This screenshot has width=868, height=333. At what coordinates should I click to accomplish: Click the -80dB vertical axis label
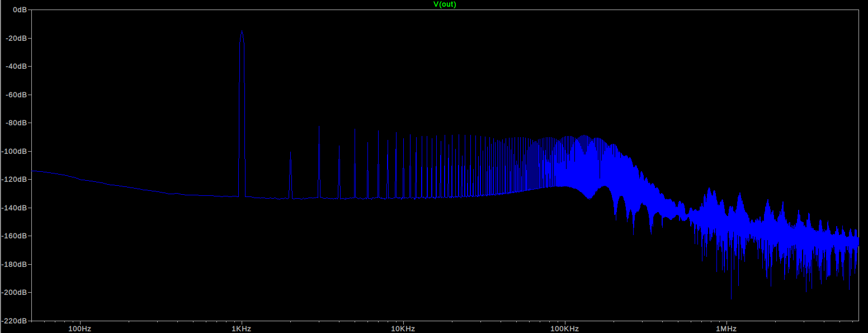(17, 123)
